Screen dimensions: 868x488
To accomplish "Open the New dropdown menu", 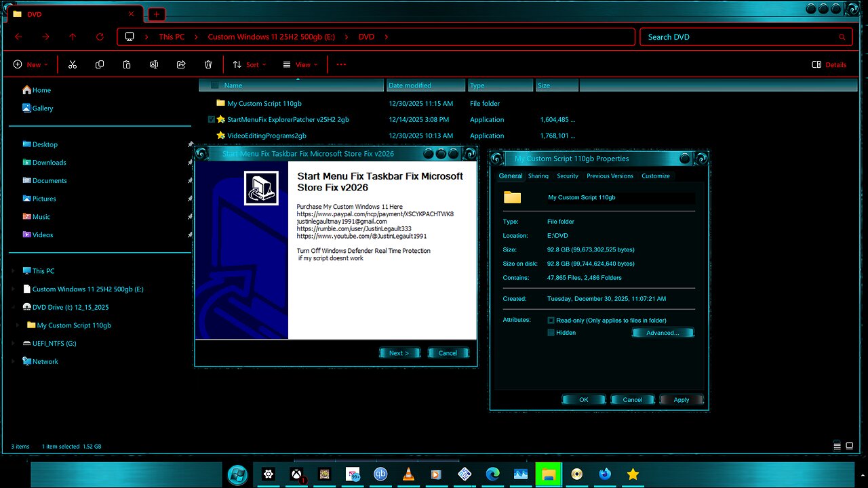I will 31,64.
